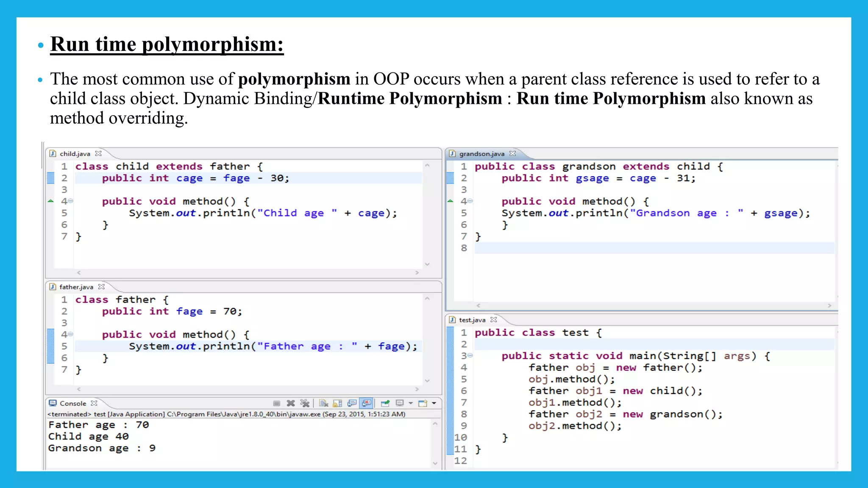Click the Clear Console icon
Screen dimensions: 868x488
tap(324, 403)
